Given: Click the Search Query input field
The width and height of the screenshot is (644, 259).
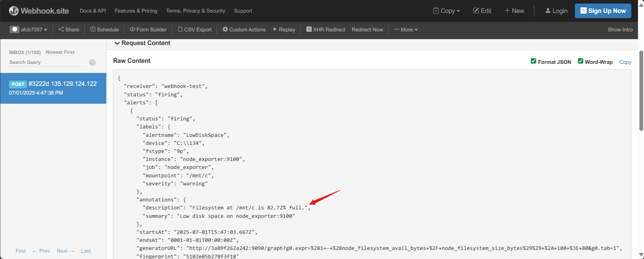Looking at the screenshot, I should click(x=47, y=62).
